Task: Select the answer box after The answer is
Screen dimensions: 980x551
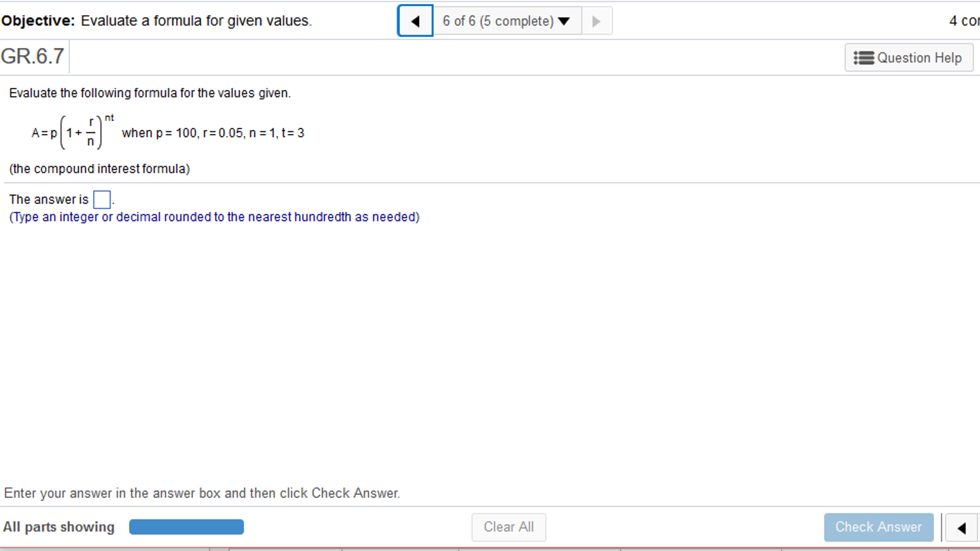Action: (x=102, y=200)
